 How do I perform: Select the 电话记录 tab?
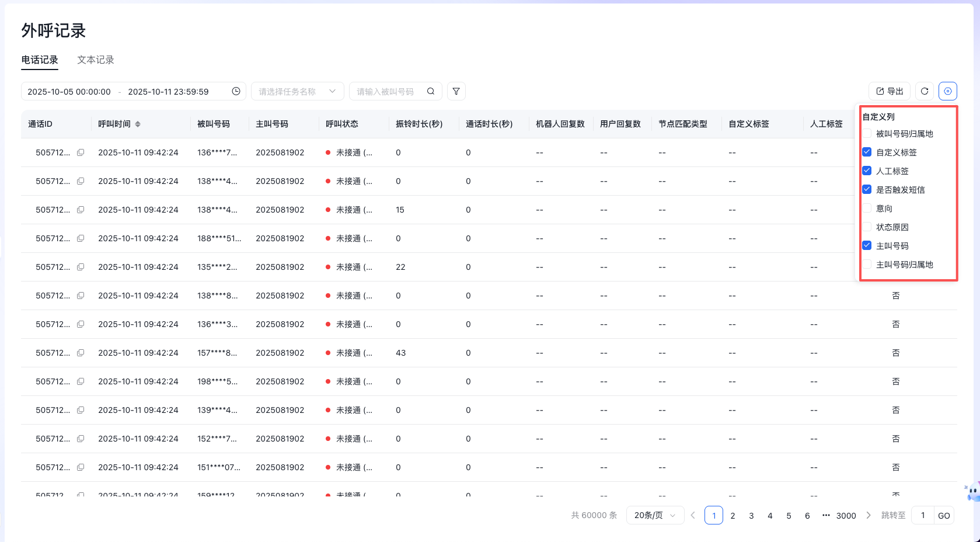pyautogui.click(x=40, y=60)
